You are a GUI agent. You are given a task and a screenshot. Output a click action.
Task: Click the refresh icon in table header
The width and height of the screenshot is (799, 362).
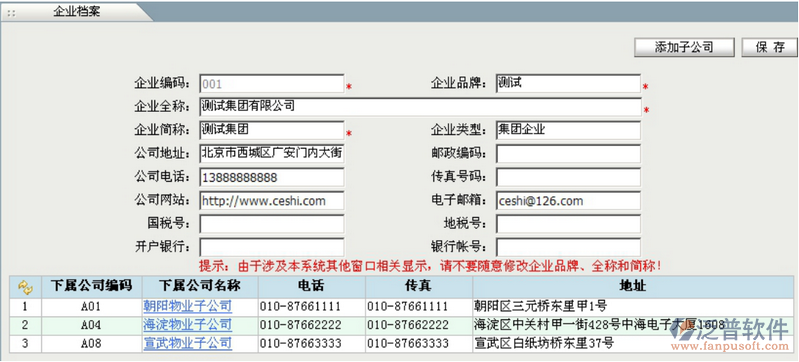(25, 287)
